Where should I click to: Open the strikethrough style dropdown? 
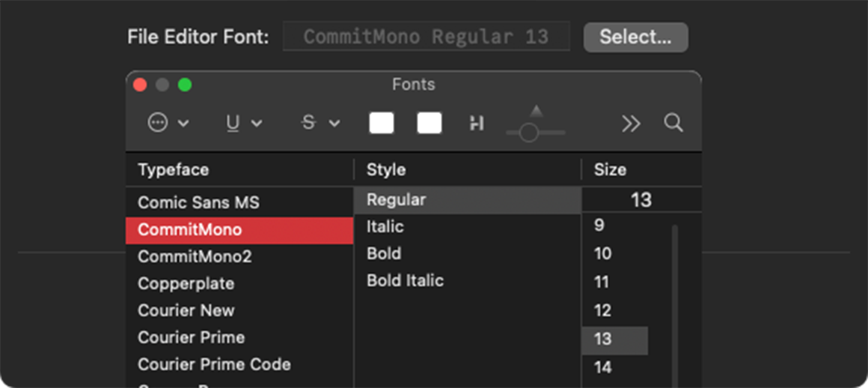pyautogui.click(x=320, y=123)
